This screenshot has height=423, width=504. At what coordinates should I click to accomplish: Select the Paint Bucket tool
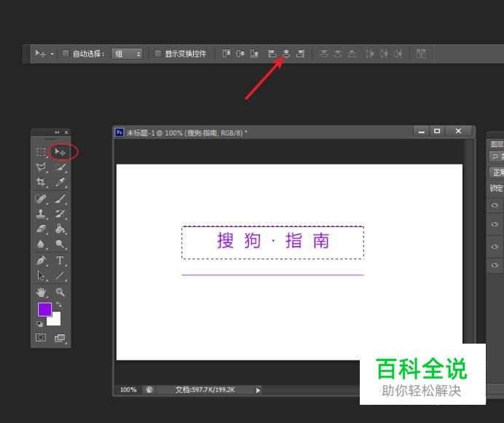click(60, 229)
